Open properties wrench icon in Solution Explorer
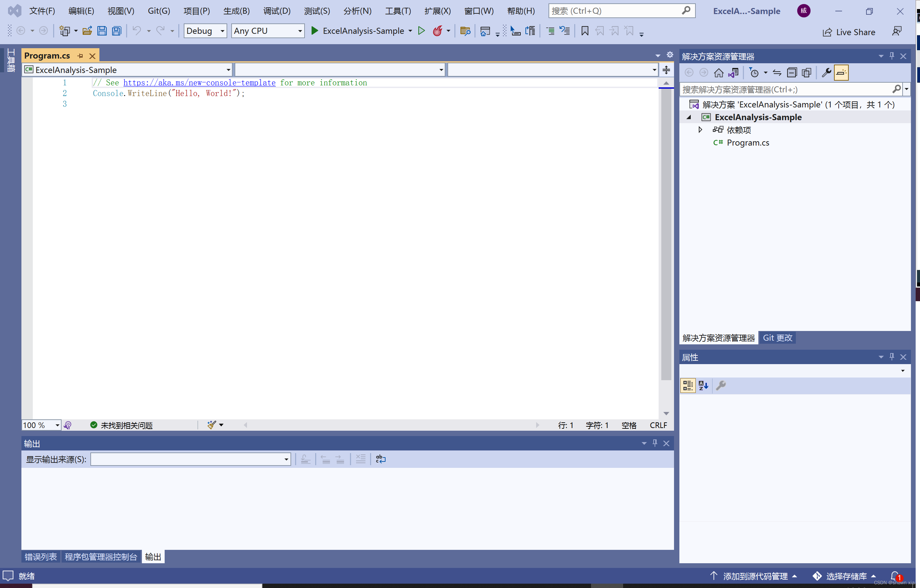The width and height of the screenshot is (920, 588). click(x=826, y=73)
